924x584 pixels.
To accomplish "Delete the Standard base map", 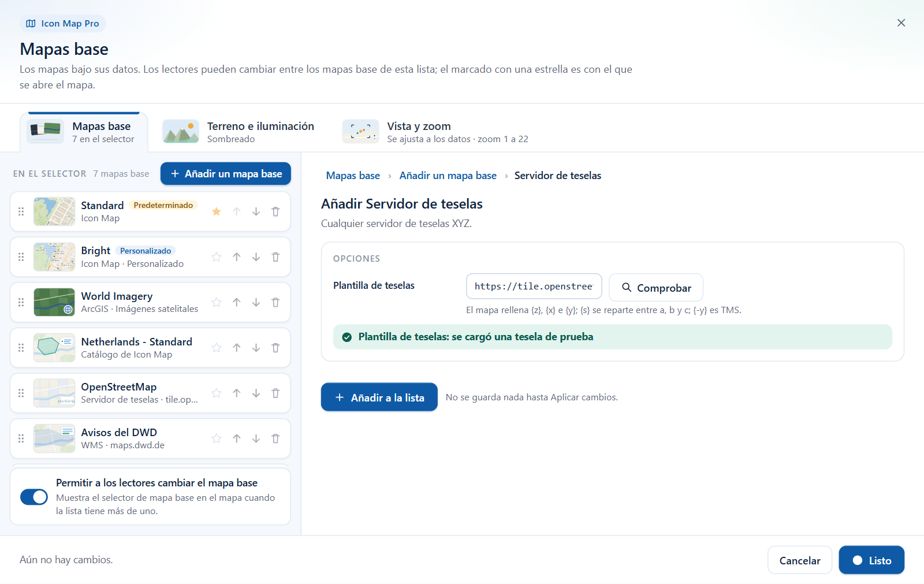I will coord(275,211).
